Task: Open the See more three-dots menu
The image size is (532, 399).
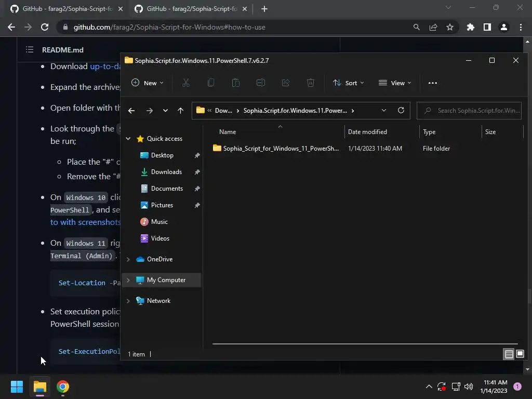Action: coord(433,83)
